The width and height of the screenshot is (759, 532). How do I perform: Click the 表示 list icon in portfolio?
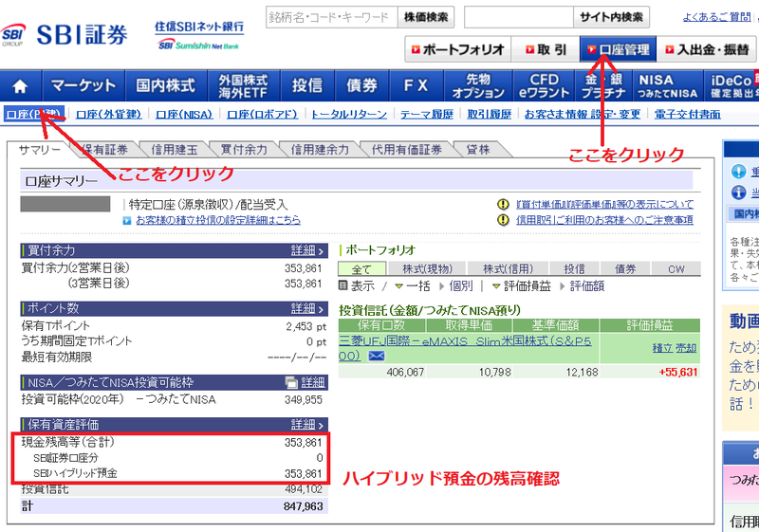[x=342, y=285]
